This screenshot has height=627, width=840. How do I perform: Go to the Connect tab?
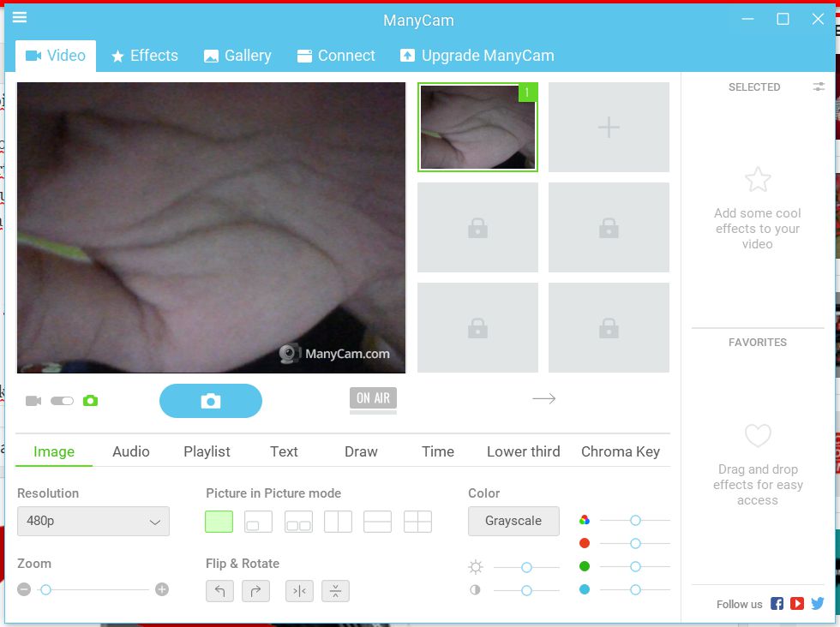tap(336, 56)
